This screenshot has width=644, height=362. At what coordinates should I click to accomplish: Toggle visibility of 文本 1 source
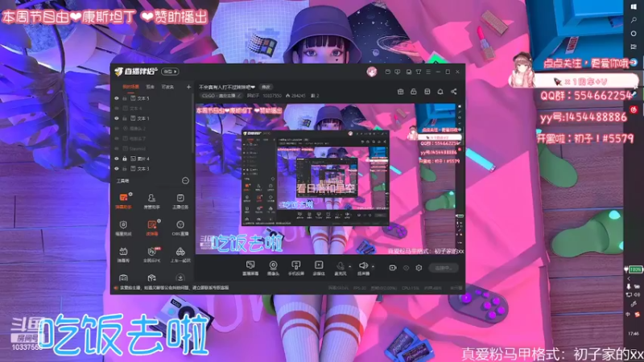tap(117, 118)
